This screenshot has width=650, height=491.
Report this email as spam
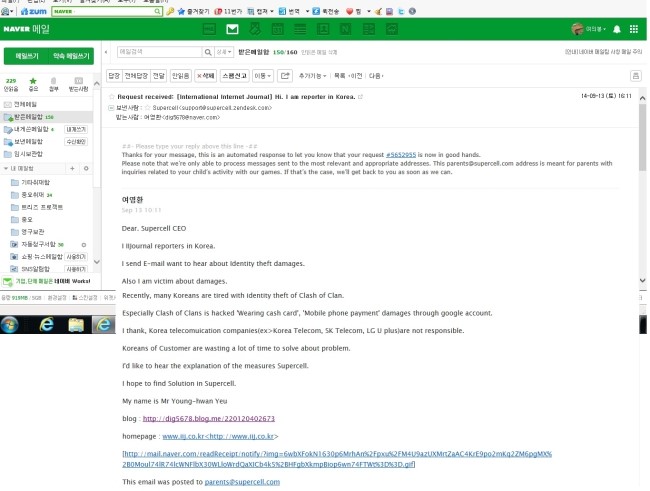pyautogui.click(x=235, y=75)
